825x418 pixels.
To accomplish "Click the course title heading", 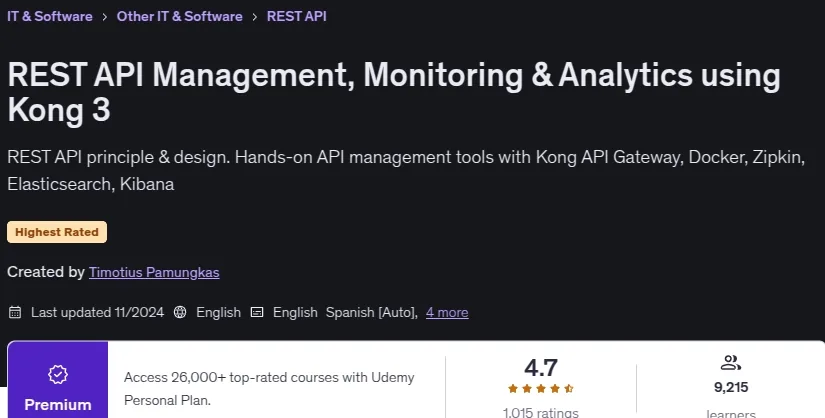I will [x=394, y=92].
